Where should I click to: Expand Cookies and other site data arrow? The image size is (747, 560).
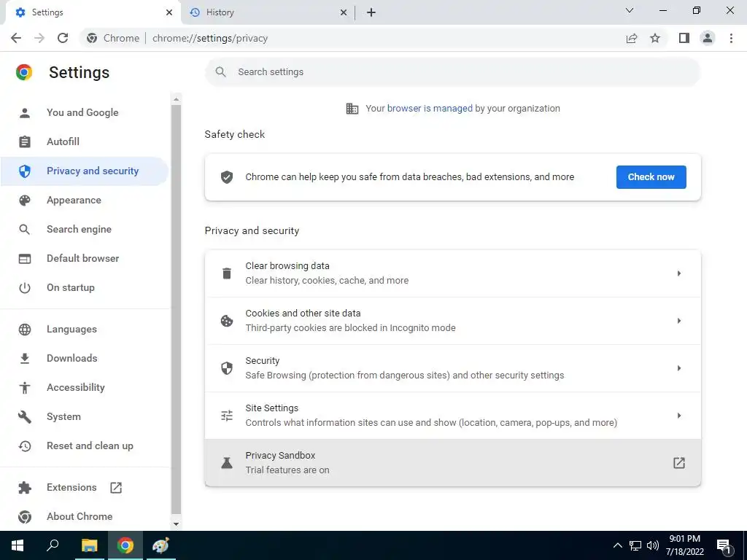click(679, 321)
